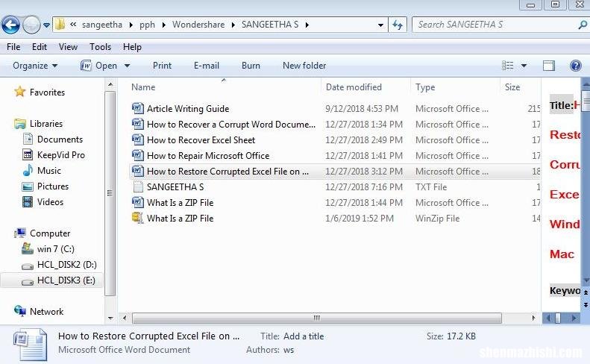This screenshot has height=364, width=590.
Task: Click the folder icon in address bar
Action: [x=60, y=25]
